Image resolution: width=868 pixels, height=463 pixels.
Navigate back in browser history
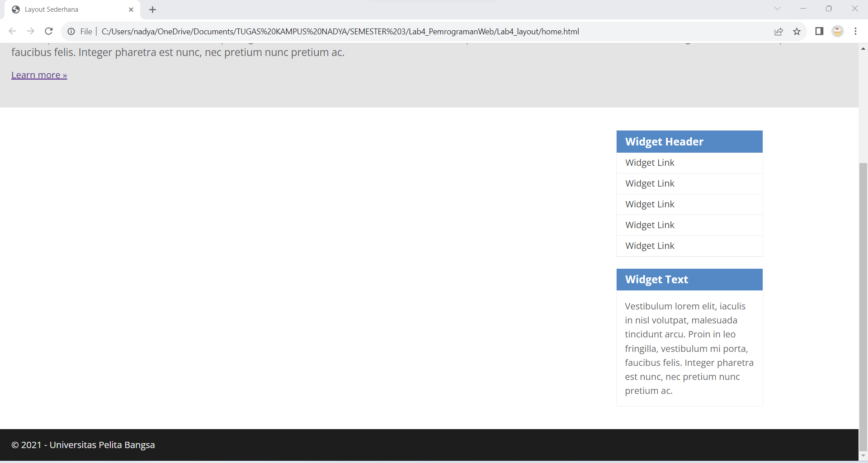coord(12,31)
